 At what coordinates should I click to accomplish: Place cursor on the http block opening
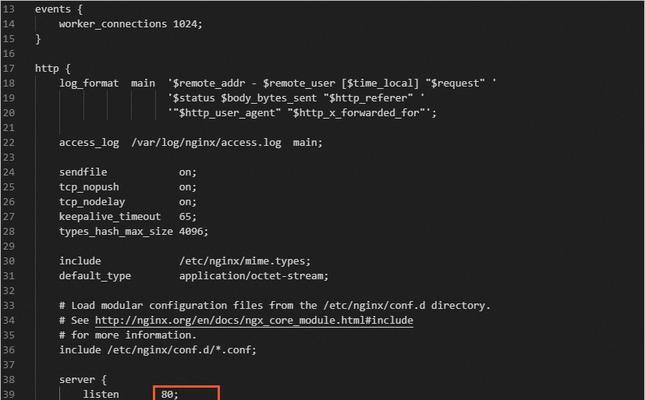(x=53, y=69)
